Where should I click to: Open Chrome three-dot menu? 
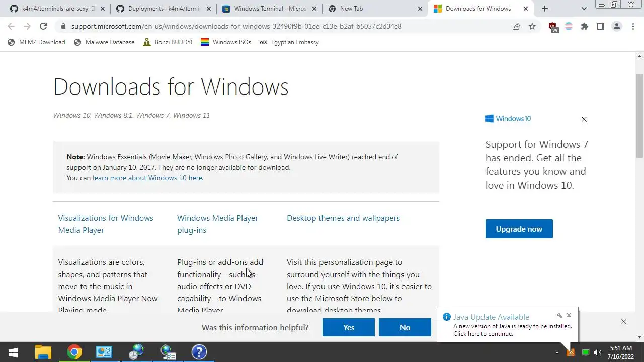633,26
